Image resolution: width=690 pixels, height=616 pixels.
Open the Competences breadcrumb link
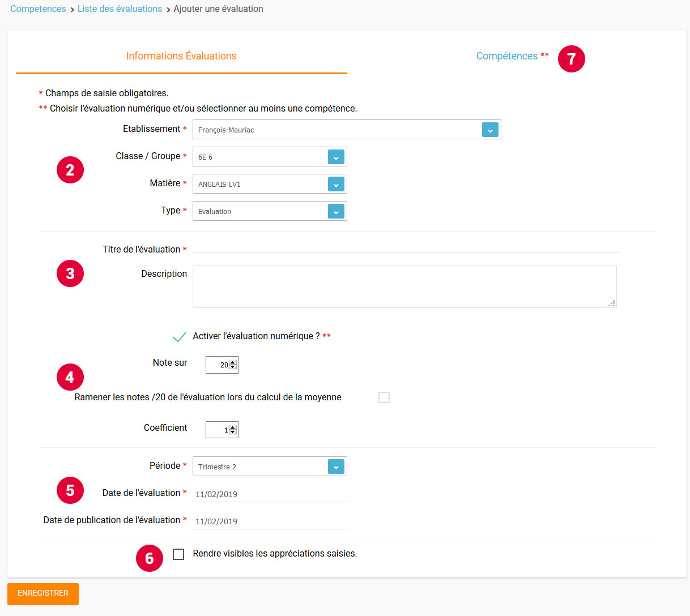pyautogui.click(x=38, y=9)
